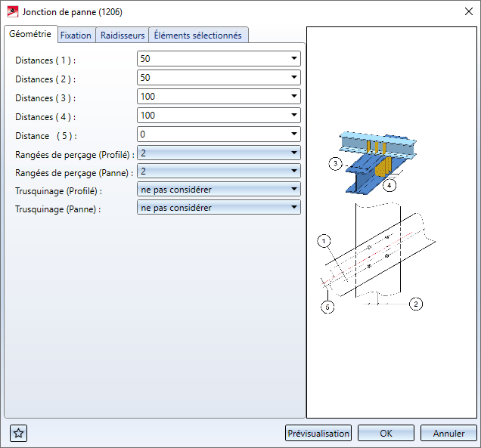Image resolution: width=481 pixels, height=448 pixels.
Task: Click the favorites star icon
Action: click(18, 434)
